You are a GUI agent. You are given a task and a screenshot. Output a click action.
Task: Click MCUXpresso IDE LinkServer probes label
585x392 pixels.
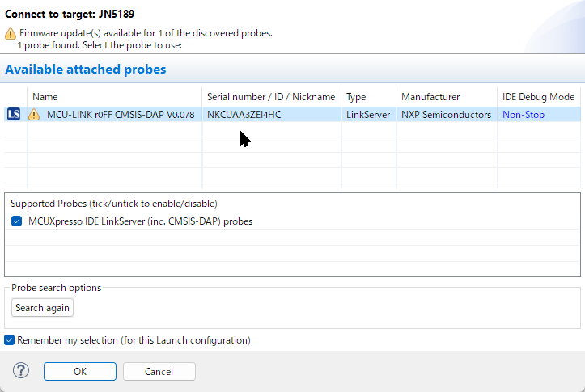140,221
